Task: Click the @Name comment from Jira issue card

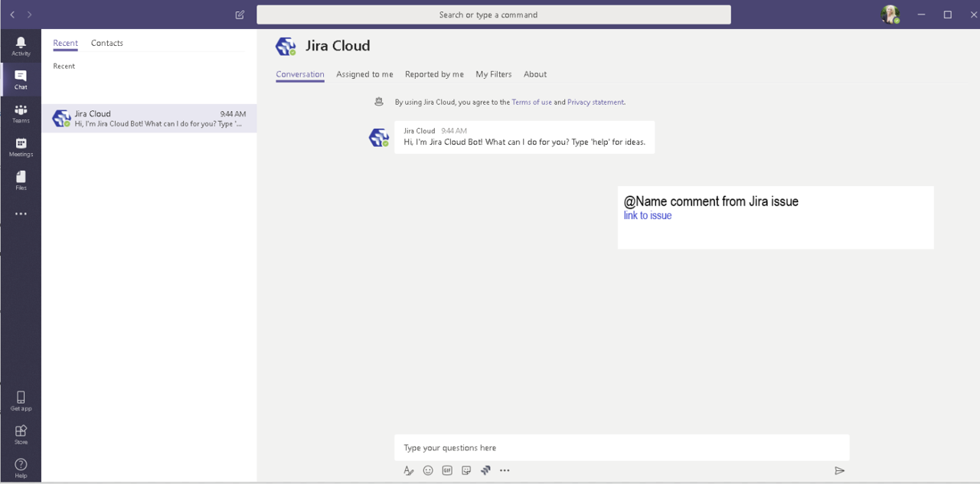Action: click(x=776, y=217)
